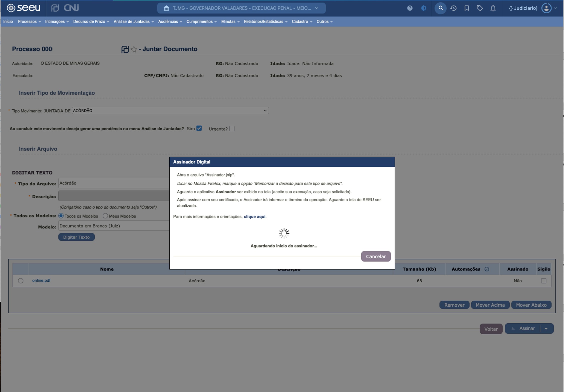The width and height of the screenshot is (564, 392).
Task: Click the star icon next to Juntar Documento
Action: 134,49
